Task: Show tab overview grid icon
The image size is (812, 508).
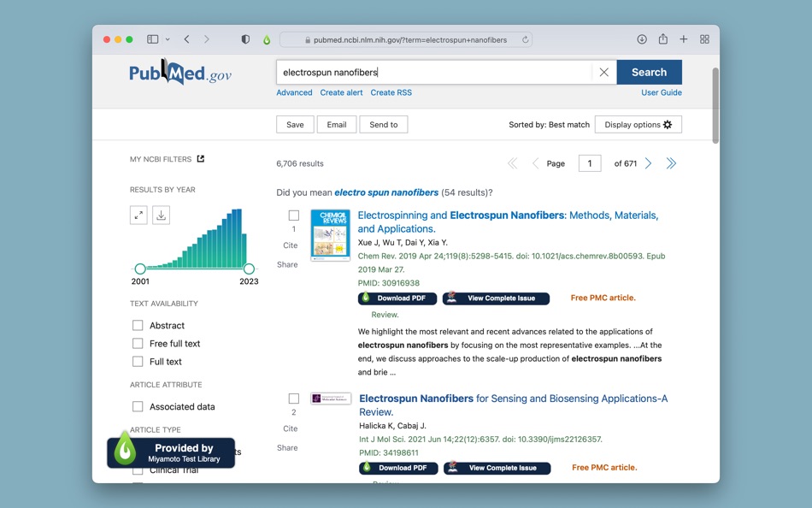Action: click(x=704, y=39)
